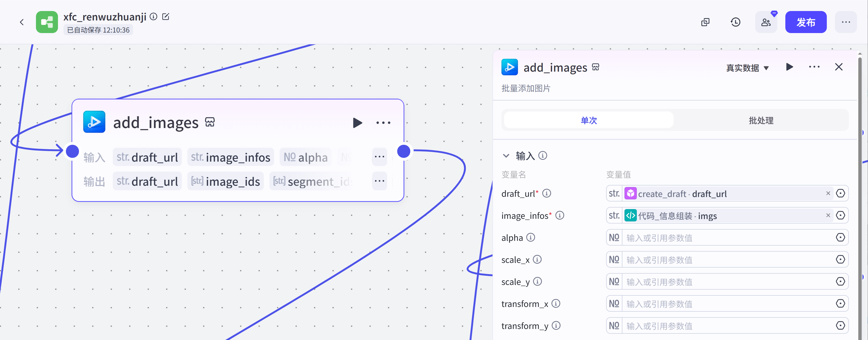Screen dimensions: 868x340
Task: Click the 发布 publish button
Action: point(805,22)
